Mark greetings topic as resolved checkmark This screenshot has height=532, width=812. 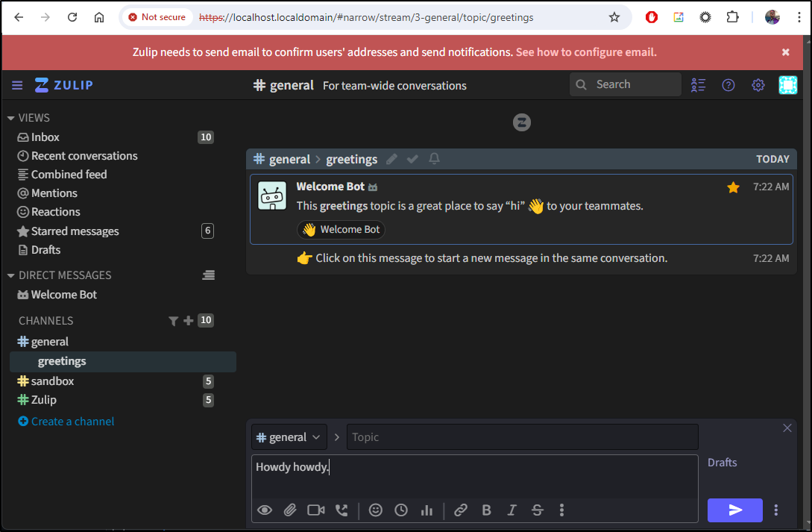click(x=413, y=159)
